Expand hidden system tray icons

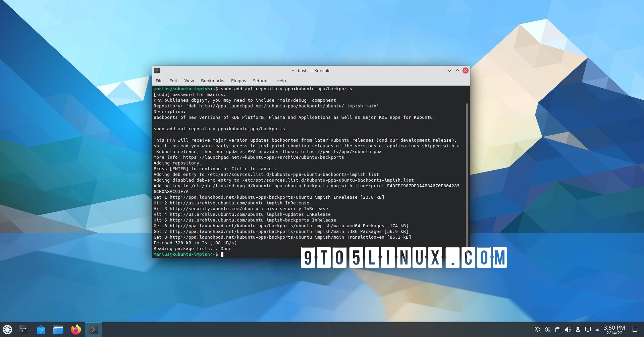pos(597,330)
